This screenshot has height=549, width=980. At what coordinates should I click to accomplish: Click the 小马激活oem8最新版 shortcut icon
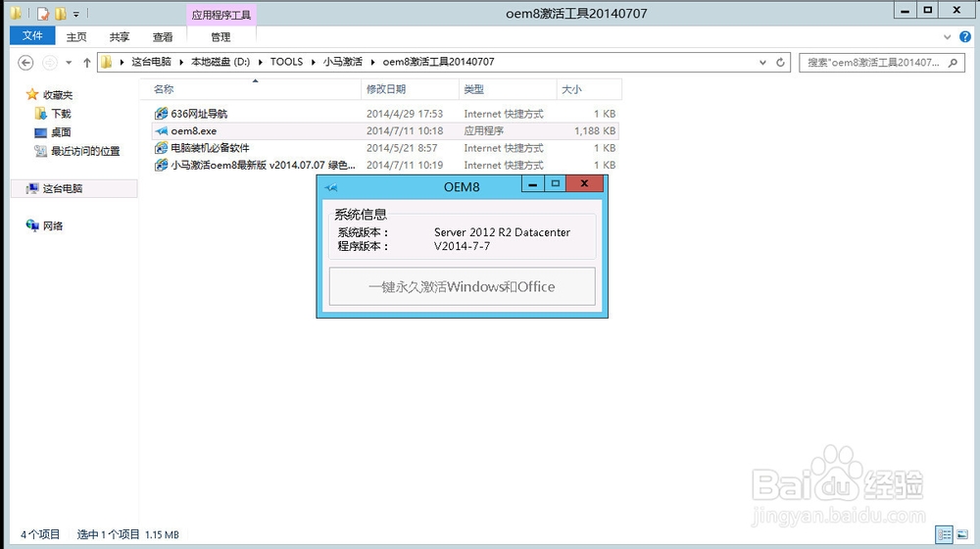tap(162, 165)
